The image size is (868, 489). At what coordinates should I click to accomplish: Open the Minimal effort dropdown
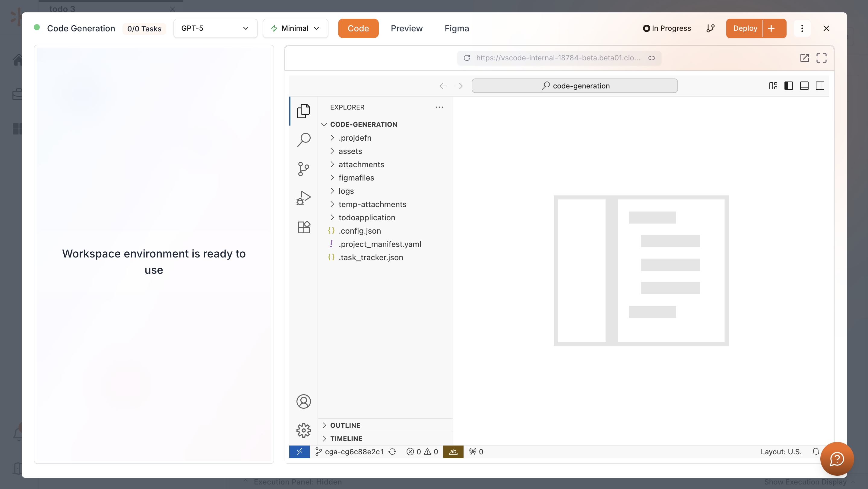click(295, 28)
